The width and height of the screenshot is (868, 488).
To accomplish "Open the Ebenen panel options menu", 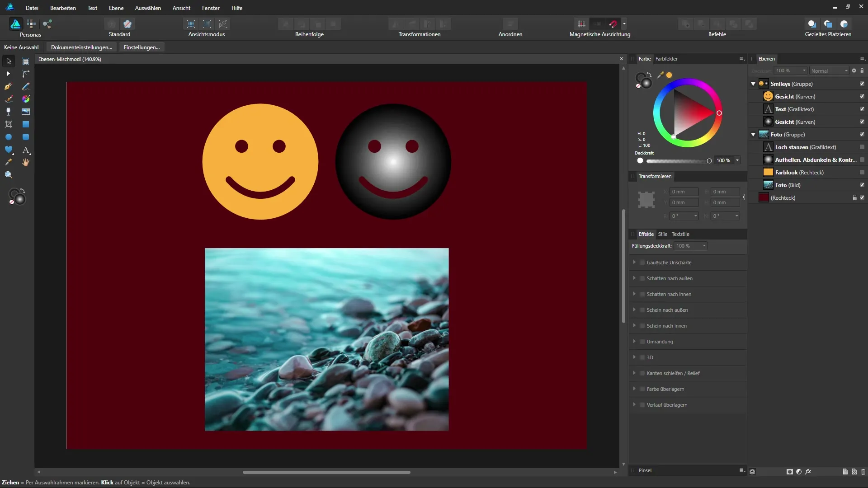I will pos(862,59).
